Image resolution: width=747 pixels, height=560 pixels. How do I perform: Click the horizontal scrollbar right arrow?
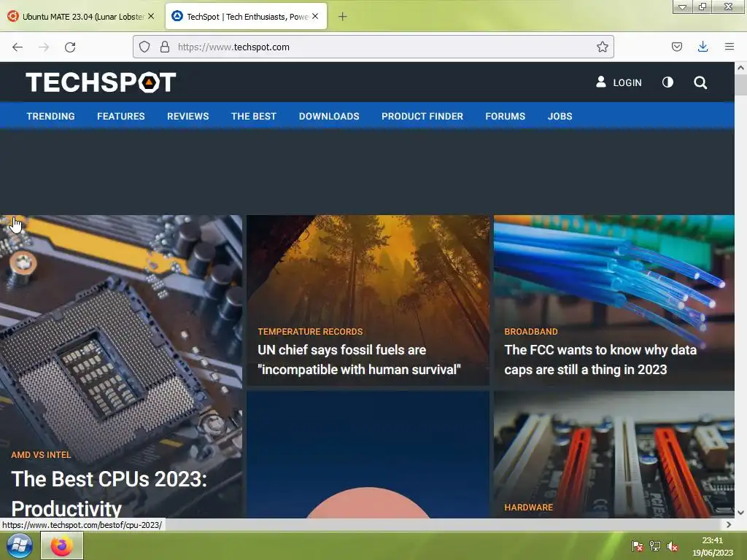pos(729,525)
